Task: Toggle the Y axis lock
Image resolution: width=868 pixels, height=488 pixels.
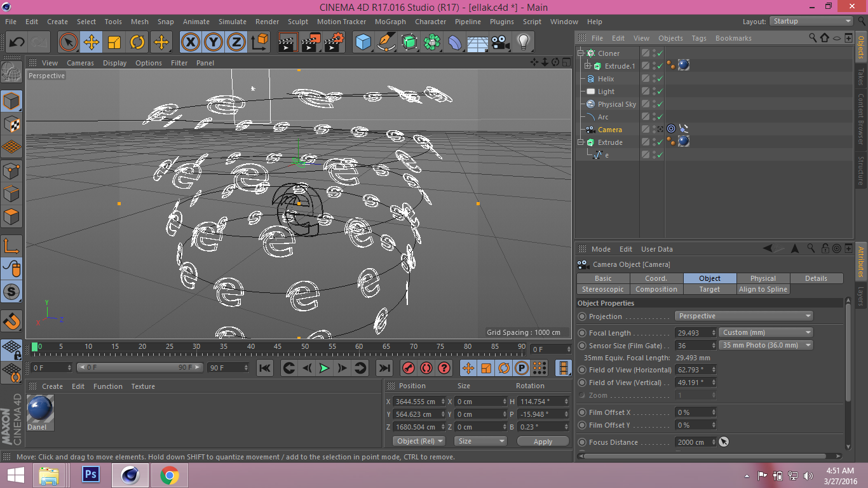Action: (x=213, y=43)
